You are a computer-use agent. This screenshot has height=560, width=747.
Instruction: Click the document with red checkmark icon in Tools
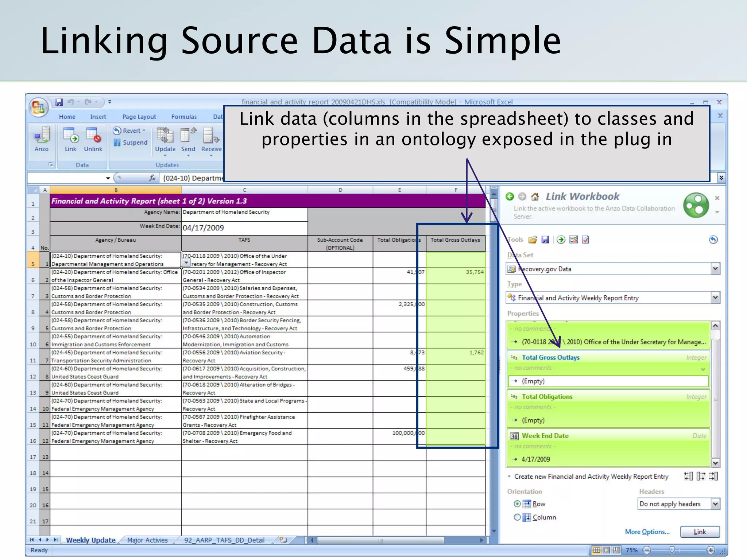586,240
